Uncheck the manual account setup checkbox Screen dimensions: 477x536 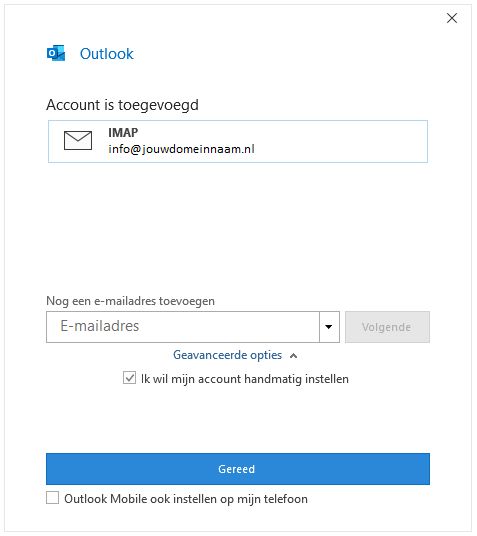pyautogui.click(x=129, y=378)
